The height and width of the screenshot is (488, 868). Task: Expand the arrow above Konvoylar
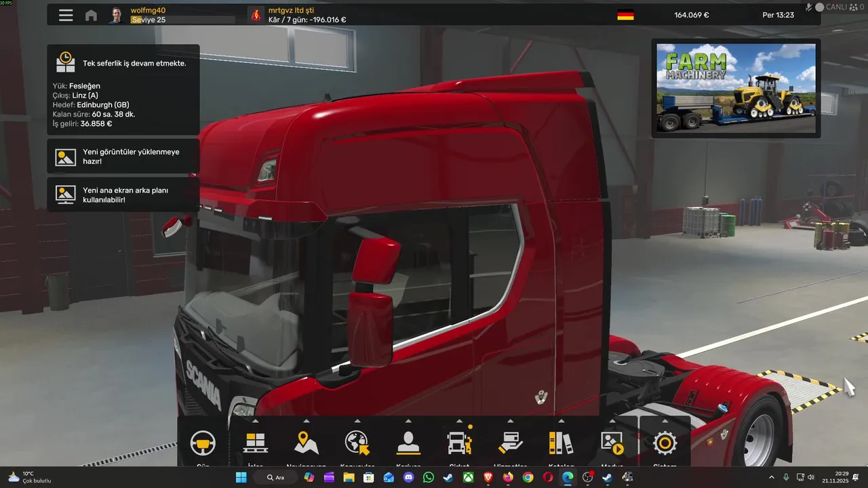click(357, 421)
